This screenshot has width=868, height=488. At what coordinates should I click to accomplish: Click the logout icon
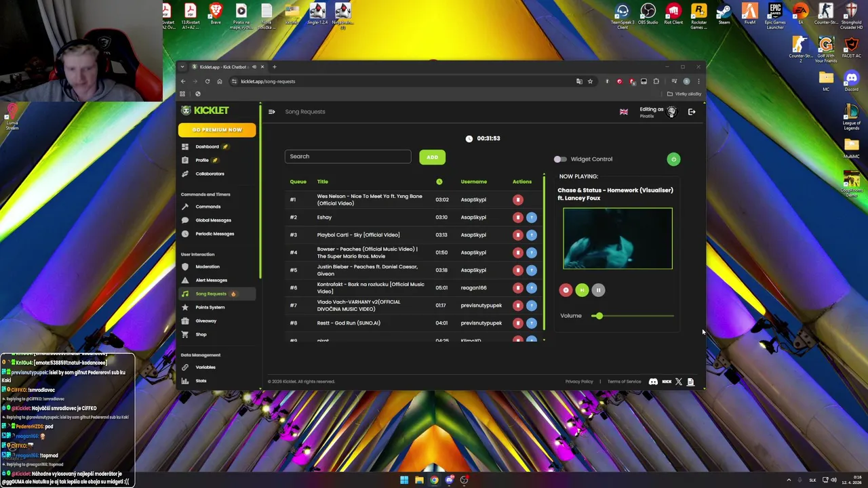tap(692, 112)
